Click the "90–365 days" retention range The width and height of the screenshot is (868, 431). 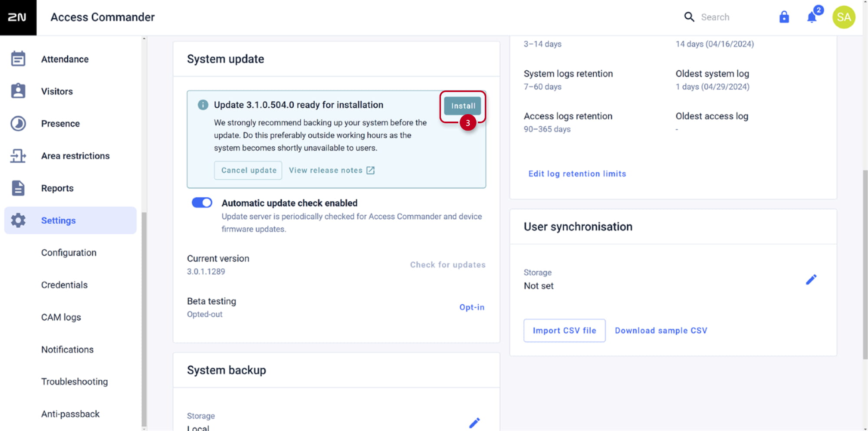point(547,129)
